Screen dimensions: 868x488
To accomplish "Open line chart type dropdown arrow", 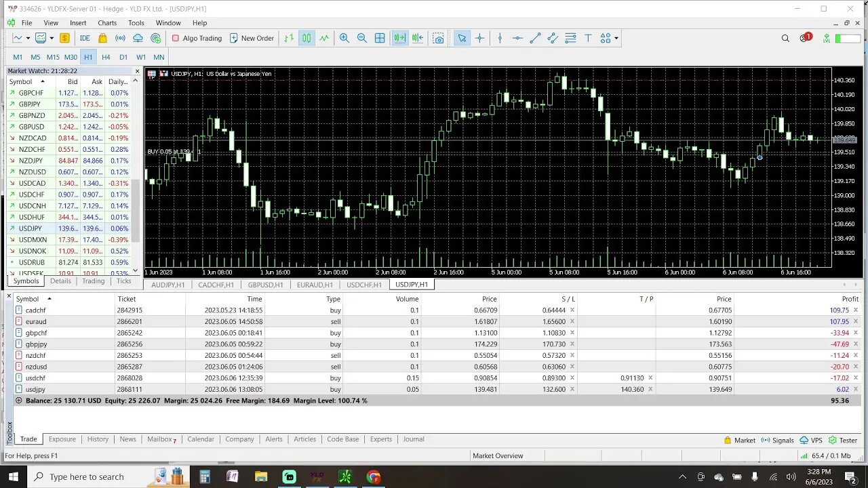I will click(28, 38).
